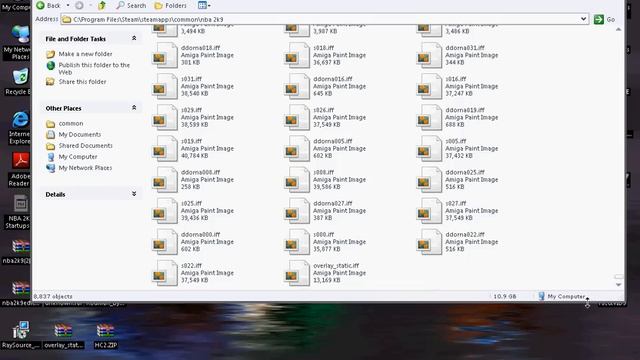This screenshot has height=360, width=640.
Task: Open the Views dropdown in the toolbar
Action: pos(204,5)
